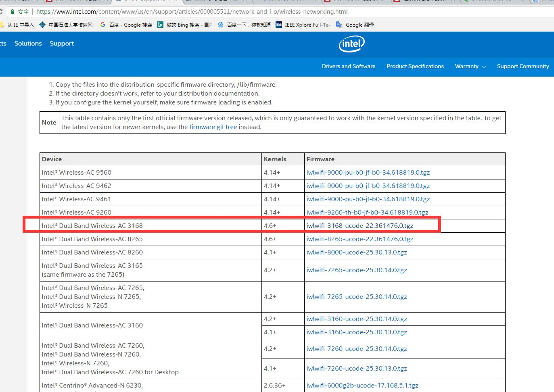Click the kernel 2.6.36+ cell
Screen dimensions: 554x392
283,385
